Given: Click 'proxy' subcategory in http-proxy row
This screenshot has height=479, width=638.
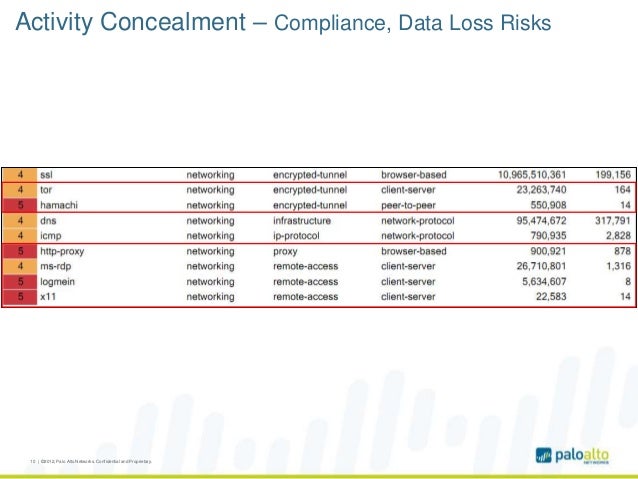Looking at the screenshot, I should 285,252.
